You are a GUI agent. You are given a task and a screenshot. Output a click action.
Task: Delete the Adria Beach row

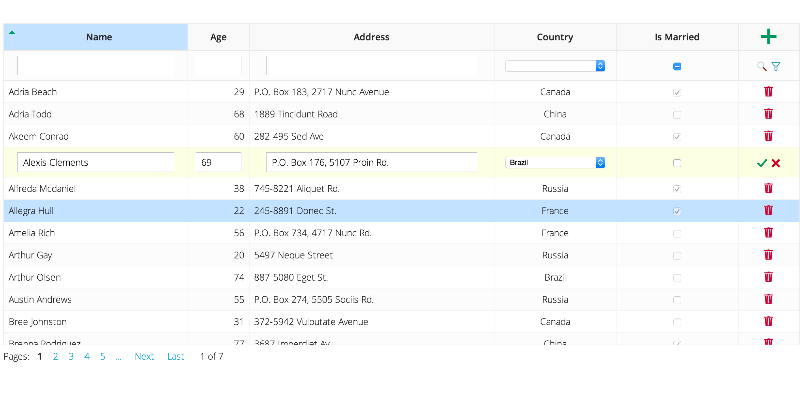[x=768, y=92]
